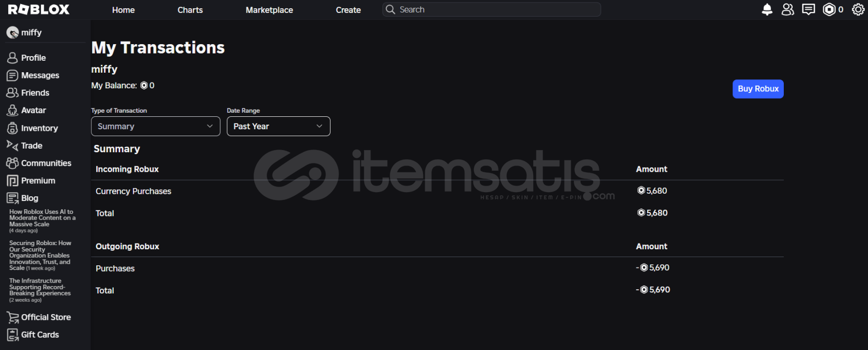This screenshot has width=868, height=350.
Task: Click the Communities sidebar icon
Action: click(x=12, y=163)
